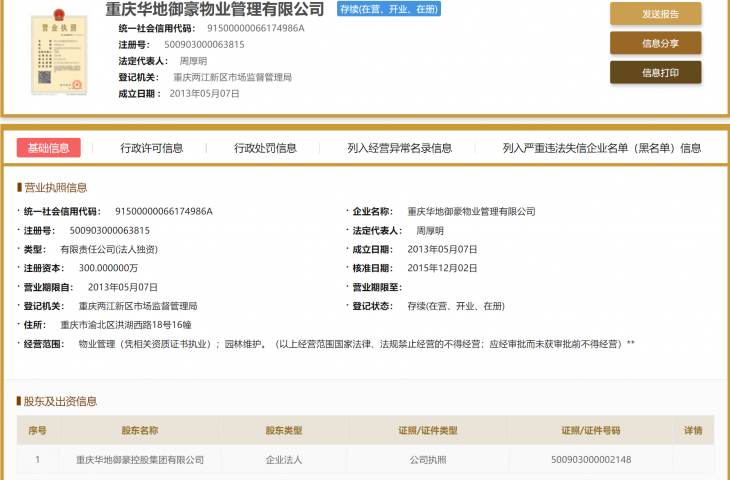Click license section 成立日期 value 2013年05月07日
The width and height of the screenshot is (730, 480).
tap(442, 250)
